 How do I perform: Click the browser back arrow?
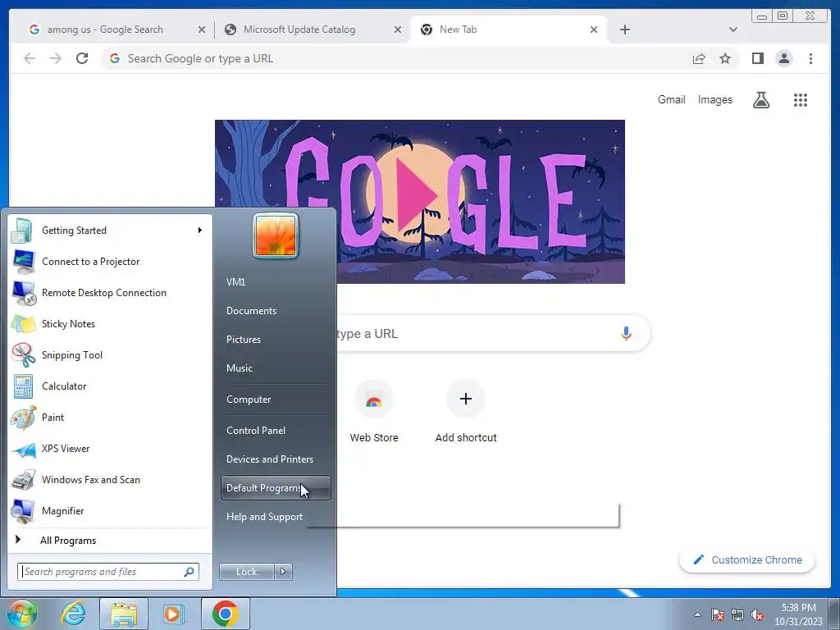point(30,58)
